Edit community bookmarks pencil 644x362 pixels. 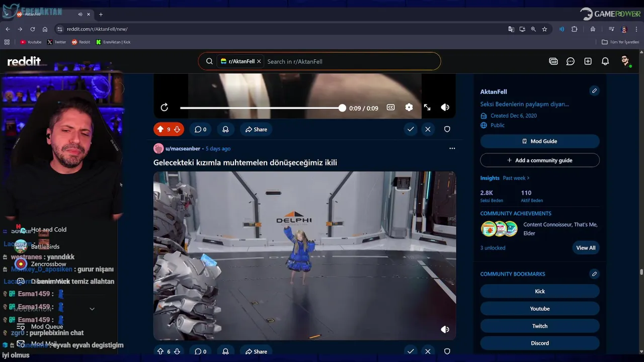pos(594,274)
